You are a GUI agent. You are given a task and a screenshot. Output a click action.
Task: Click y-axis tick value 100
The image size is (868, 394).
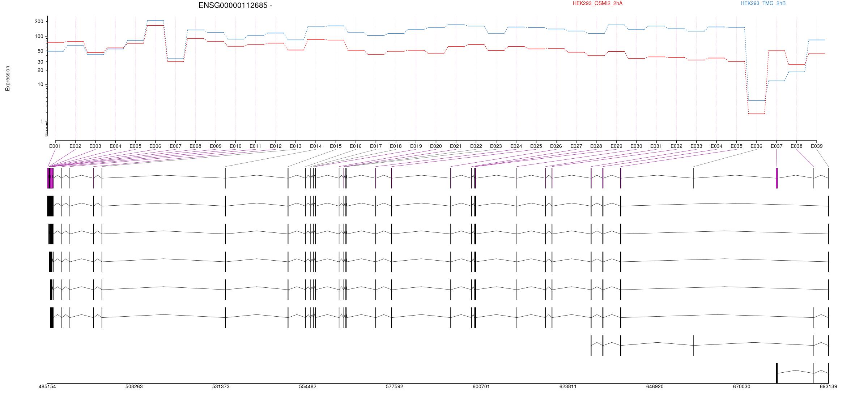coord(39,36)
